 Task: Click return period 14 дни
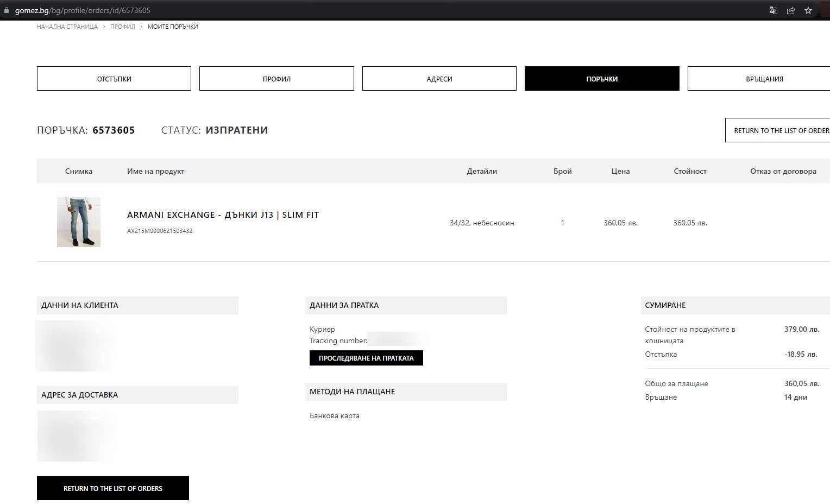796,397
